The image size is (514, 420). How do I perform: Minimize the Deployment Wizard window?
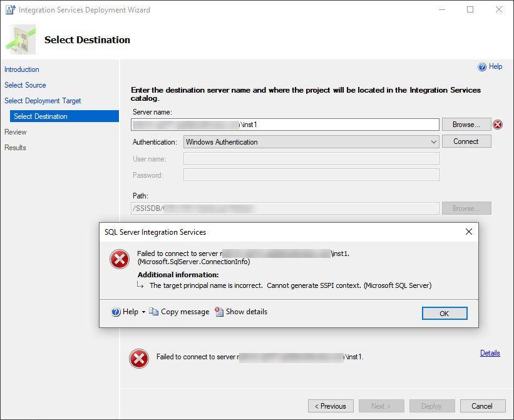click(442, 9)
